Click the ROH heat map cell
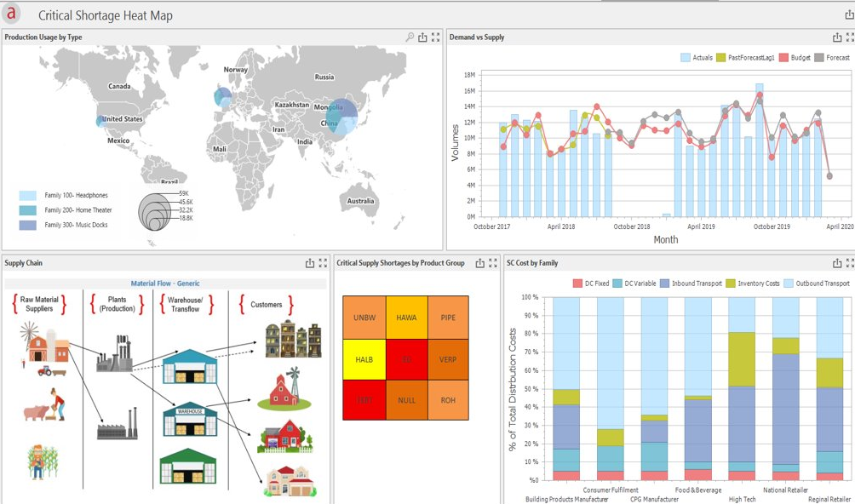The width and height of the screenshot is (855, 504). [x=448, y=400]
